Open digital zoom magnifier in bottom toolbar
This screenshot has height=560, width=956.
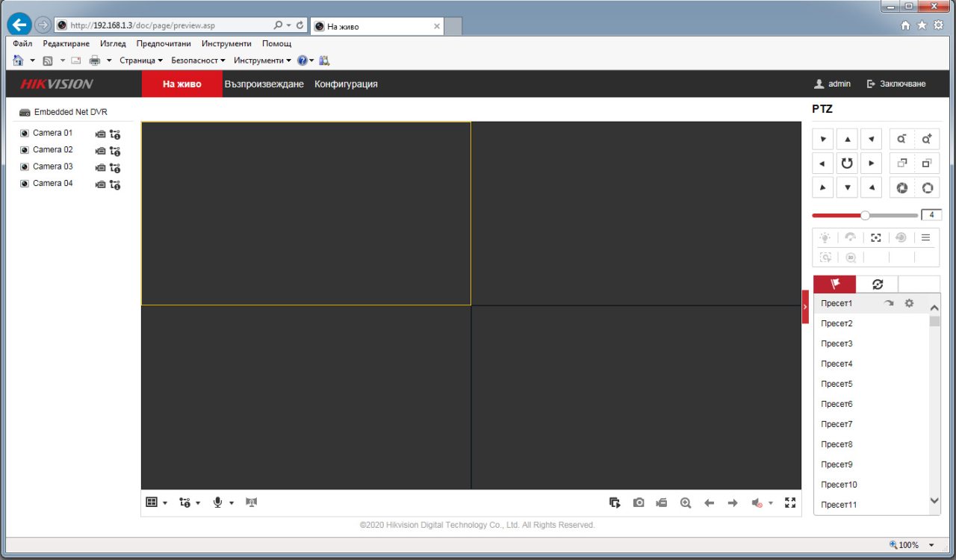686,503
